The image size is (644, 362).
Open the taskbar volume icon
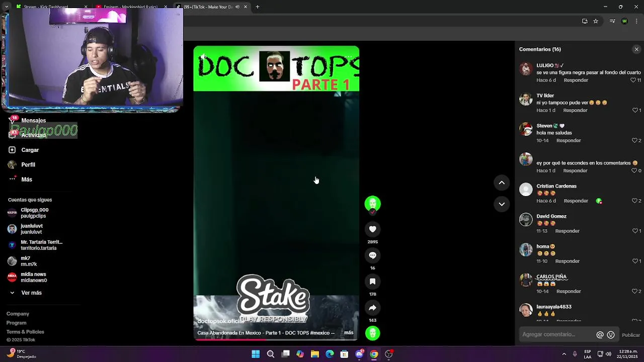point(608,354)
